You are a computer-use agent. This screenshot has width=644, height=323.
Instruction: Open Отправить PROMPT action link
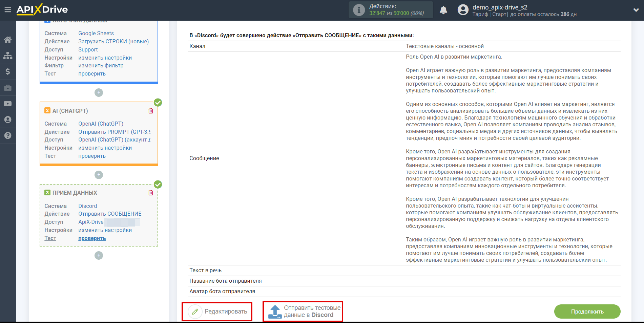115,132
